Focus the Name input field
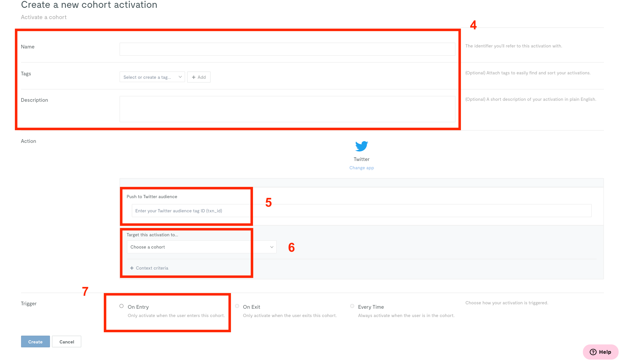This screenshot has width=625, height=364. pos(287,49)
